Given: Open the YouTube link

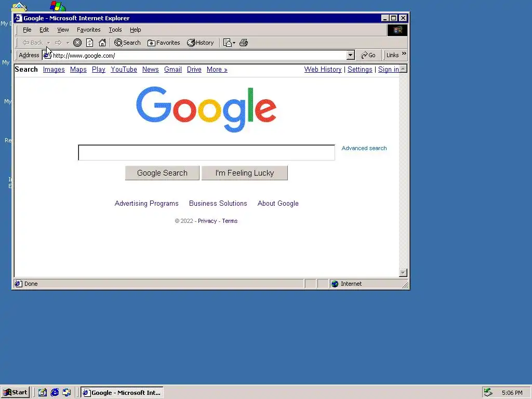Looking at the screenshot, I should 124,70.
